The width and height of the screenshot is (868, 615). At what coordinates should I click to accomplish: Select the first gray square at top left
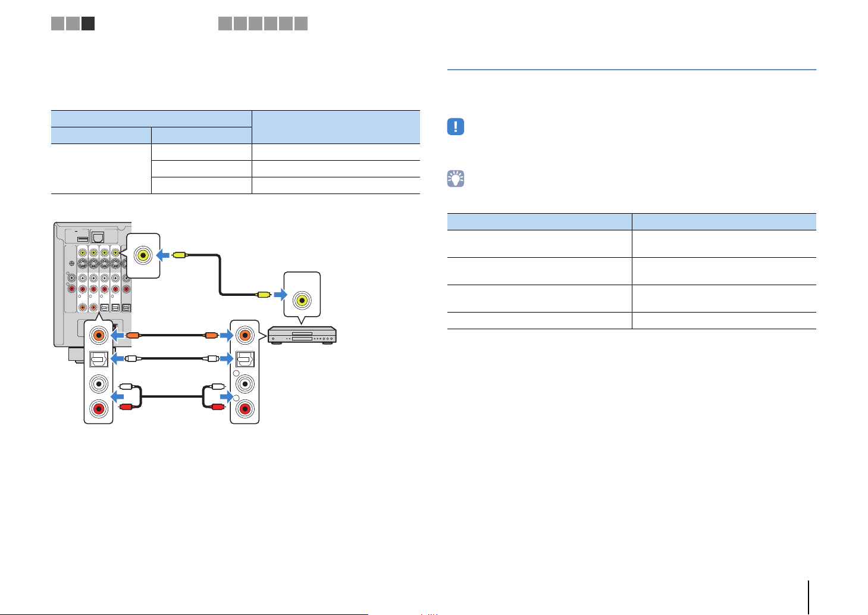[58, 24]
